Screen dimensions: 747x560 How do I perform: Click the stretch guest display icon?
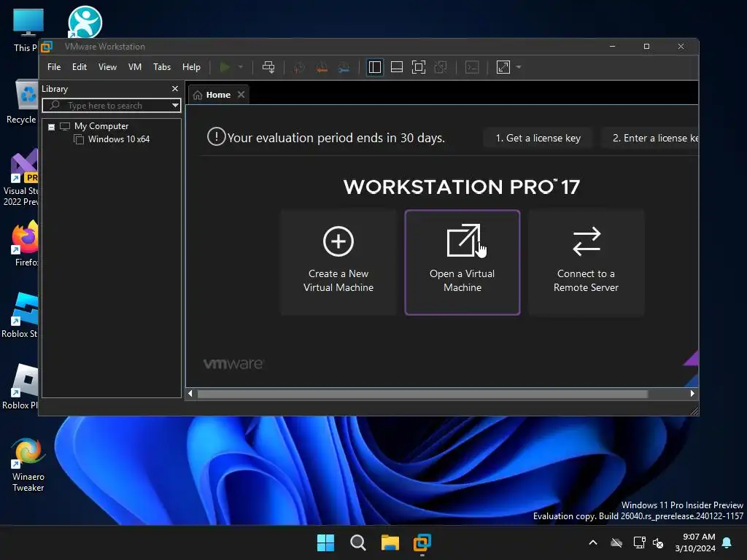click(x=503, y=67)
